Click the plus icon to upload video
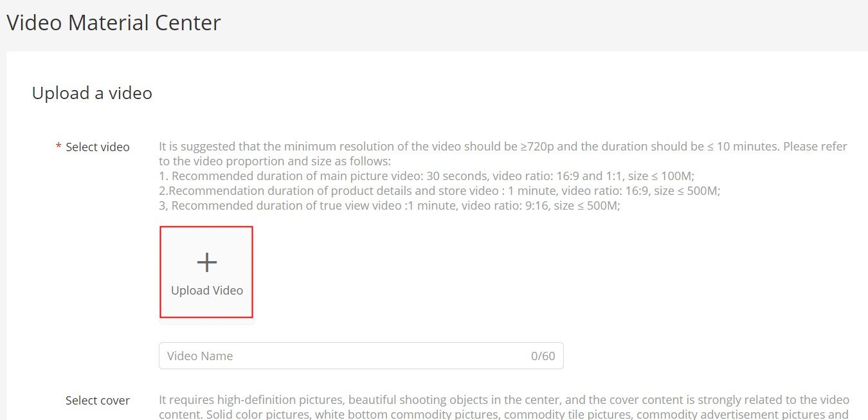Screen dimensions: 868x420 tap(206, 262)
